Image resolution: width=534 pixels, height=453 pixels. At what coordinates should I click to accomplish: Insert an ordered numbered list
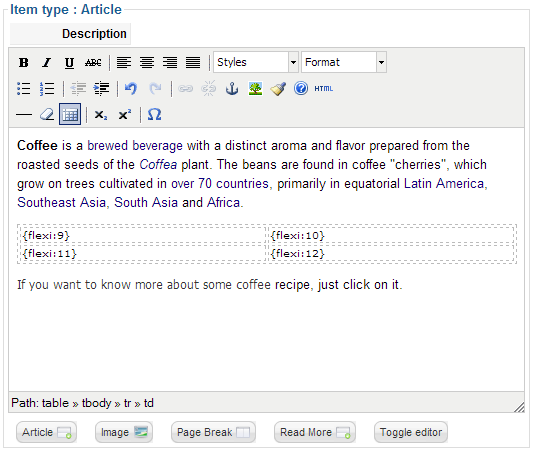[47, 89]
